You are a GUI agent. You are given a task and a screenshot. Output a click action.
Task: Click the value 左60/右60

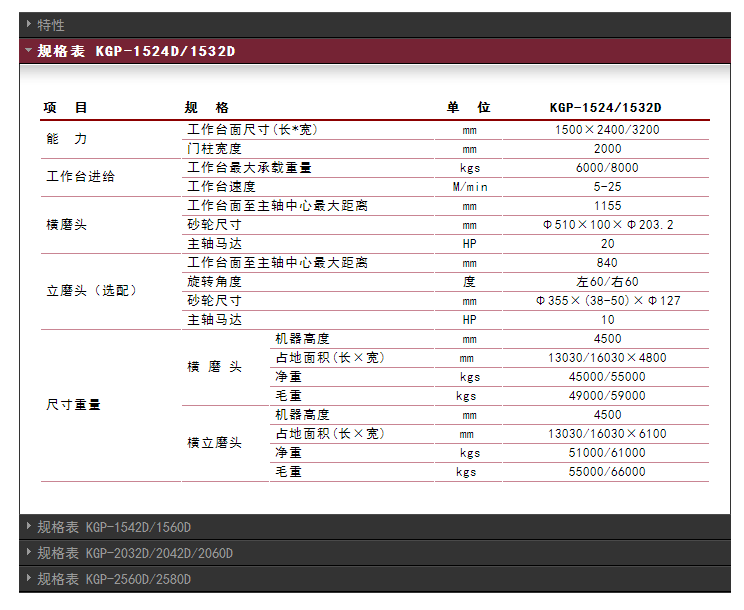(607, 282)
